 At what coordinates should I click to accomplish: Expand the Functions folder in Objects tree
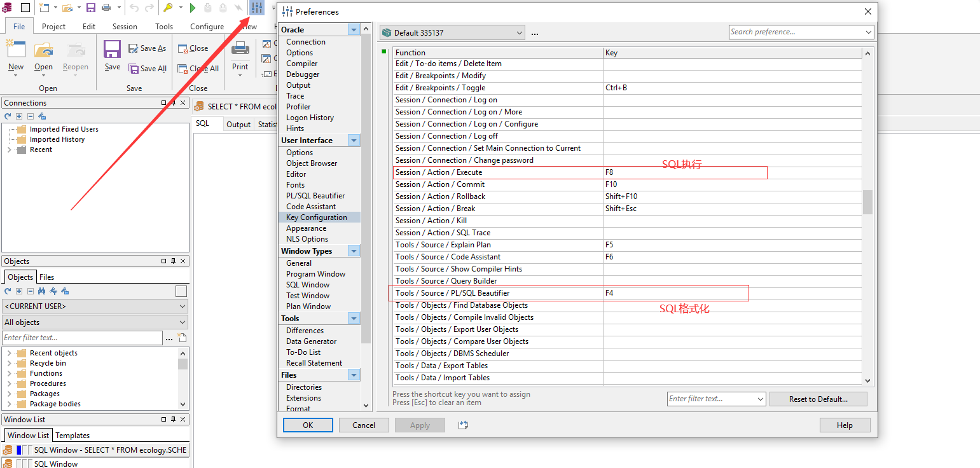pyautogui.click(x=9, y=373)
